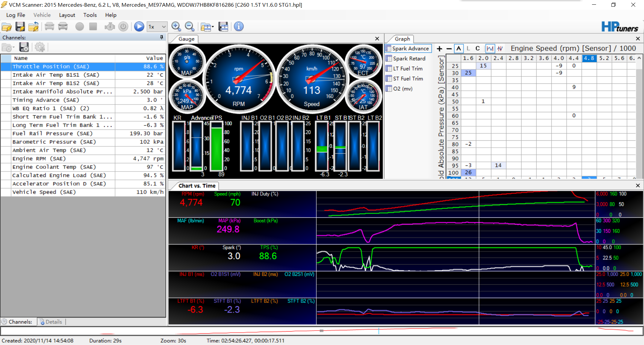This screenshot has height=345, width=644.
Task: Open the Vehicle menu
Action: (x=42, y=15)
